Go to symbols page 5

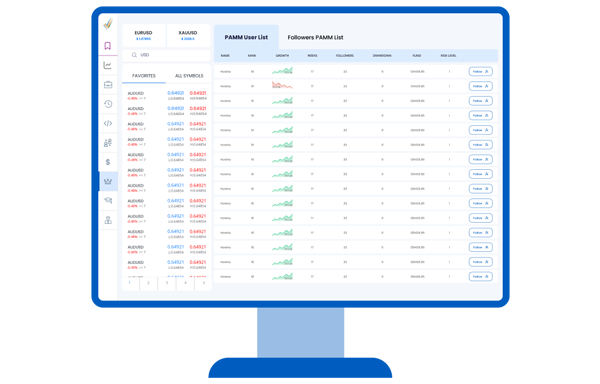pyautogui.click(x=204, y=283)
